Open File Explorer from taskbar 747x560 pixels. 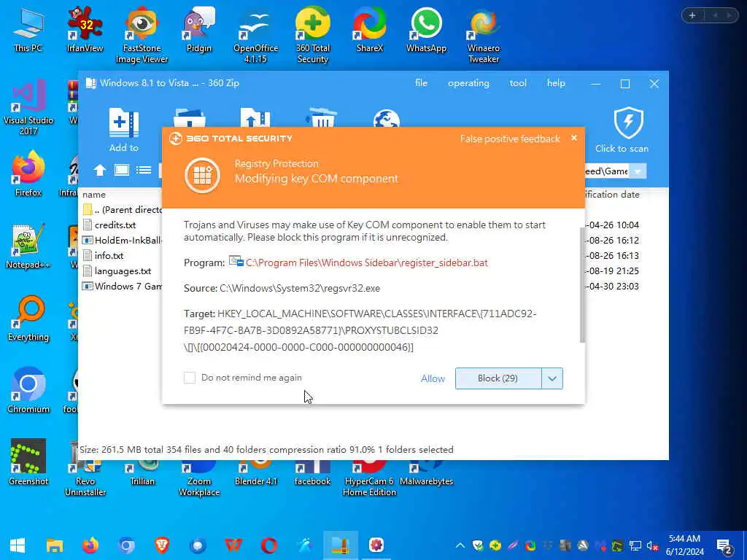coord(55,545)
